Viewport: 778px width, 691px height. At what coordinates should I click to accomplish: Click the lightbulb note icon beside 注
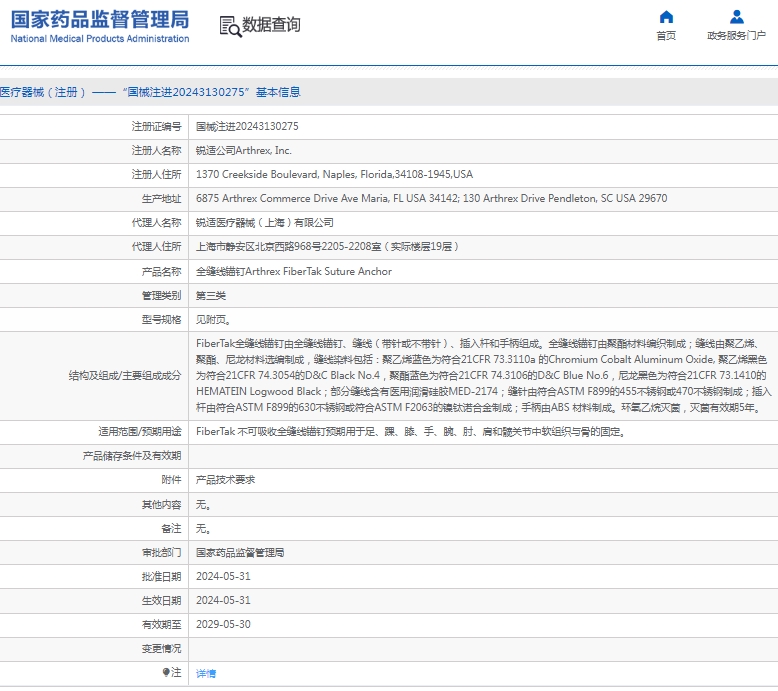pyautogui.click(x=166, y=672)
